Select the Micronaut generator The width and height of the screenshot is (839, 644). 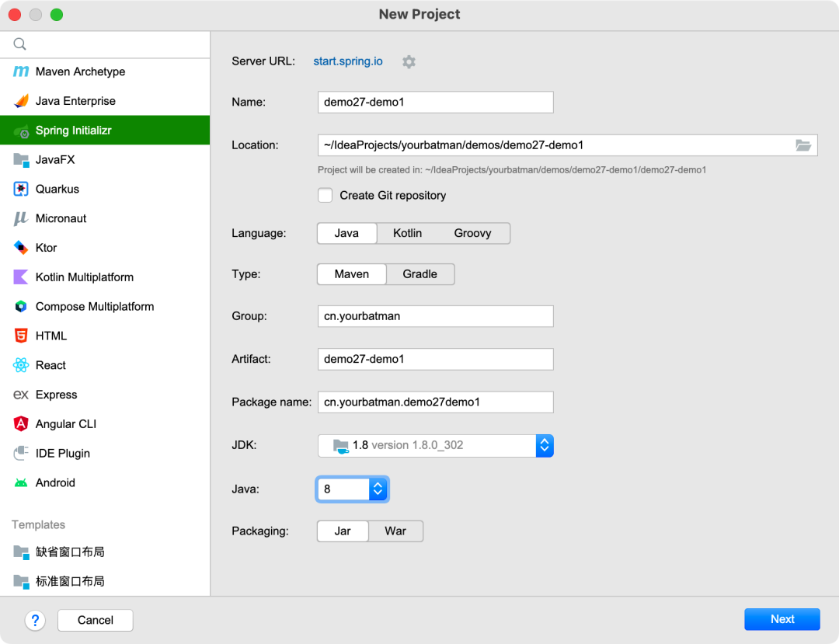tap(60, 218)
